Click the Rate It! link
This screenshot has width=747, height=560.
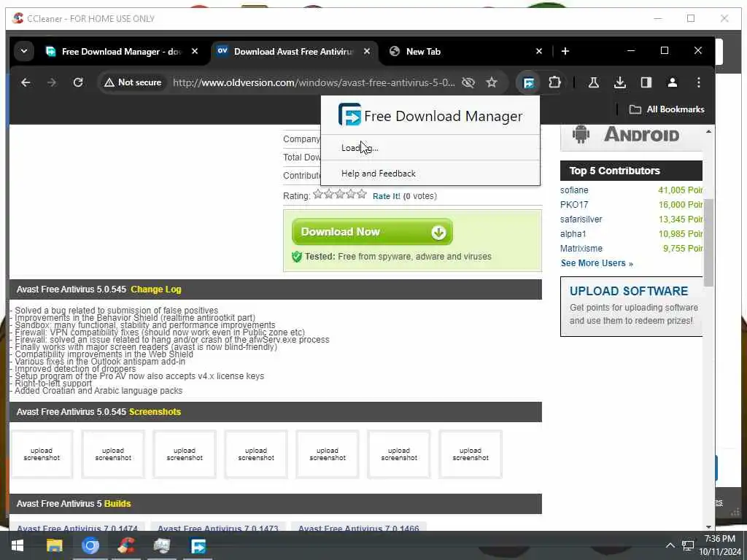(387, 196)
